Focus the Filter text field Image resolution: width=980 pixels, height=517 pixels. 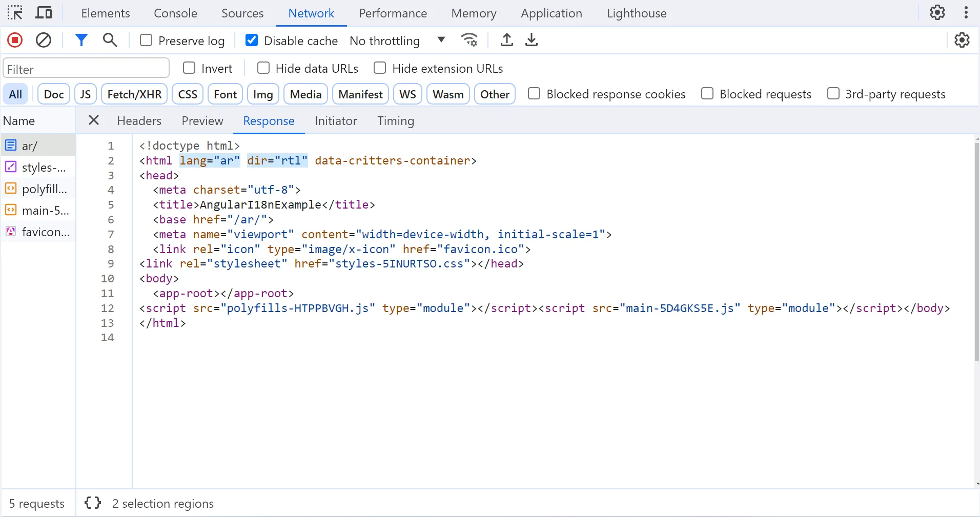[x=86, y=68]
